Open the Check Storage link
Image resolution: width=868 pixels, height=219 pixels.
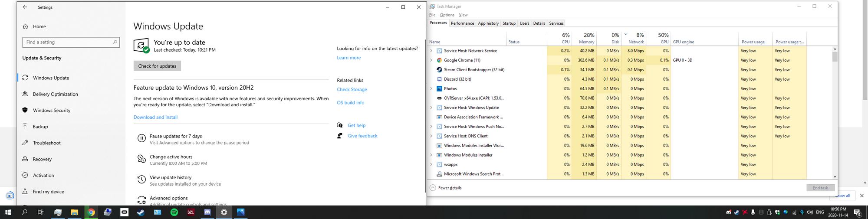click(352, 90)
